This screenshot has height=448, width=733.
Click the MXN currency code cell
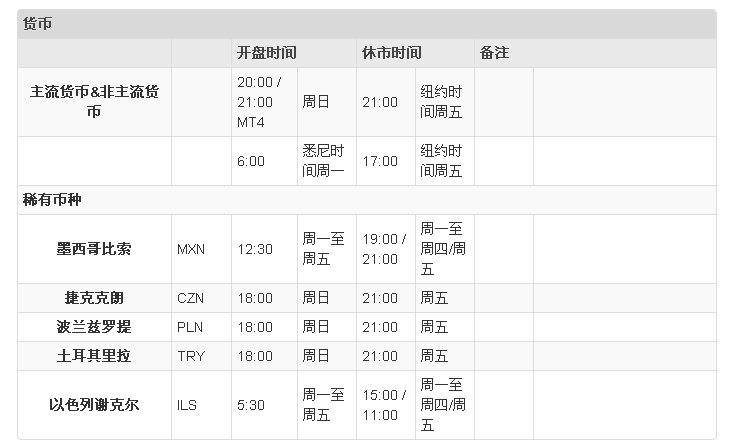tap(190, 249)
